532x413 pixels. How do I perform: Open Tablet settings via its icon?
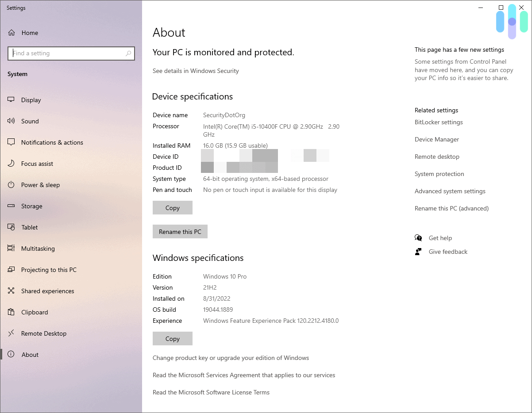pyautogui.click(x=11, y=227)
